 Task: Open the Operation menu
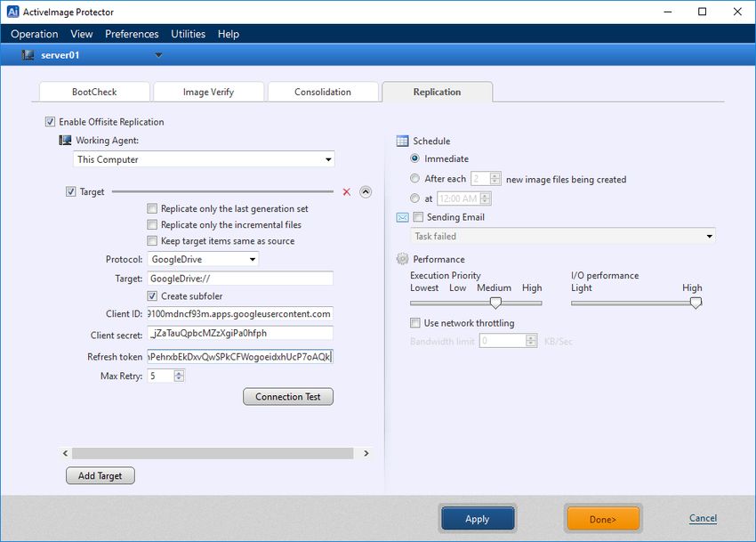(34, 34)
